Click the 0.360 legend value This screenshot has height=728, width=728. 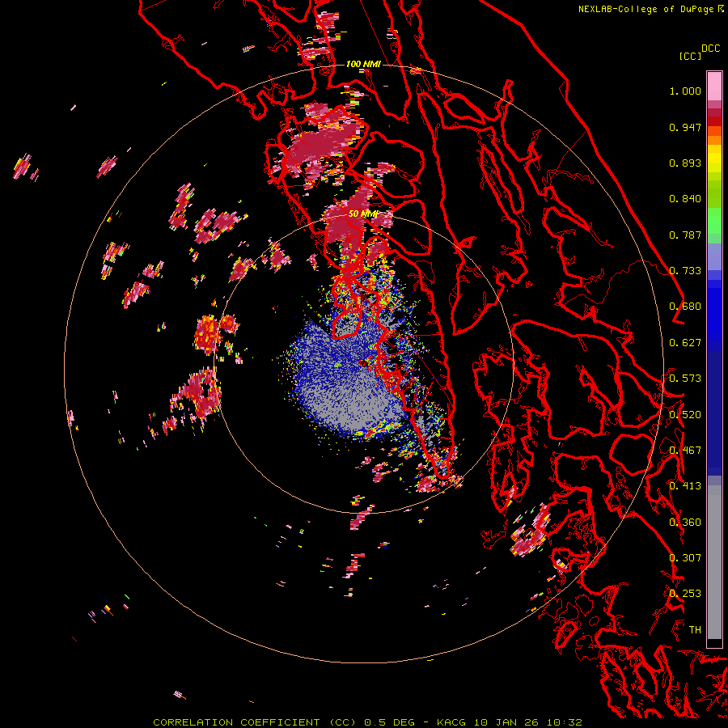(x=685, y=523)
